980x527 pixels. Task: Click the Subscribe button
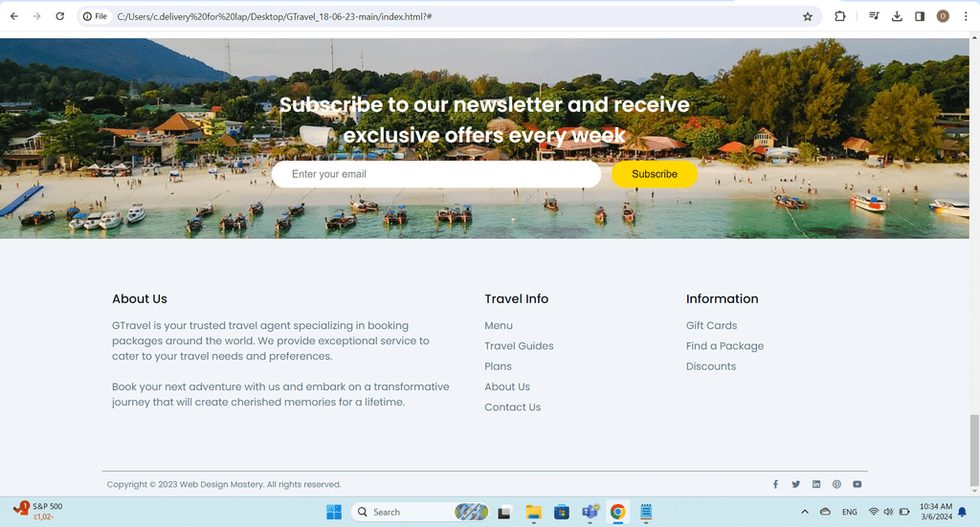[x=655, y=174]
